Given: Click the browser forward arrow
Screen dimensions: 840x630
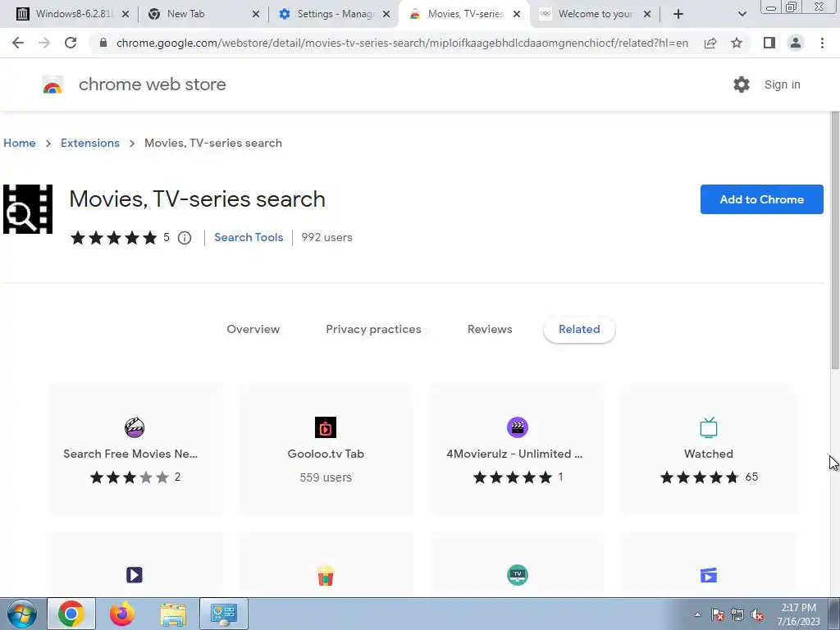Looking at the screenshot, I should pos(44,43).
